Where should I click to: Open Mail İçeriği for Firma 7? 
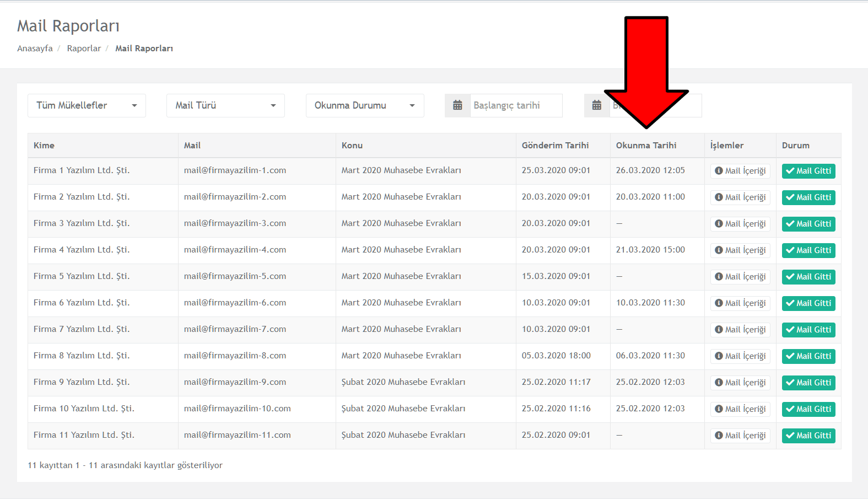(x=740, y=330)
